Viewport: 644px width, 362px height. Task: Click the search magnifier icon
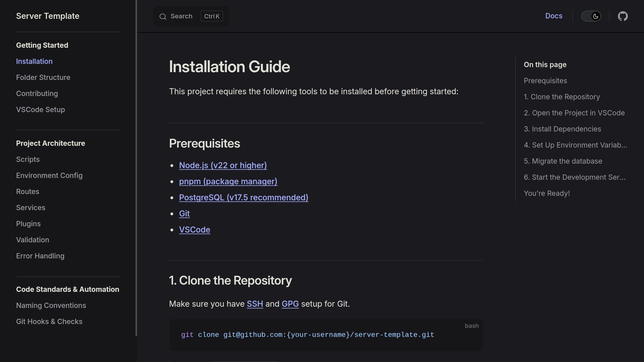point(163,17)
